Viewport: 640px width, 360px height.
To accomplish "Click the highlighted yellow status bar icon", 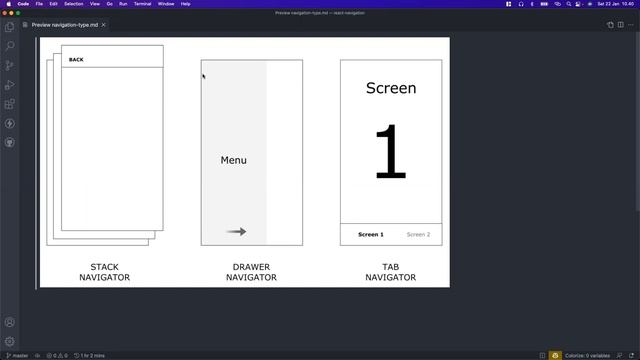I will (x=555, y=356).
